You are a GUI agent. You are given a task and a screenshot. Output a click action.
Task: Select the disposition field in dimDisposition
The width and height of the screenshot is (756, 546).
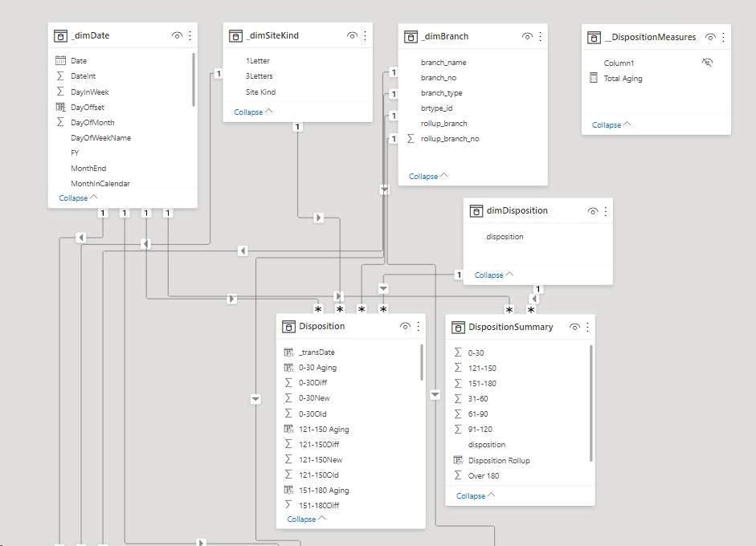click(x=505, y=237)
